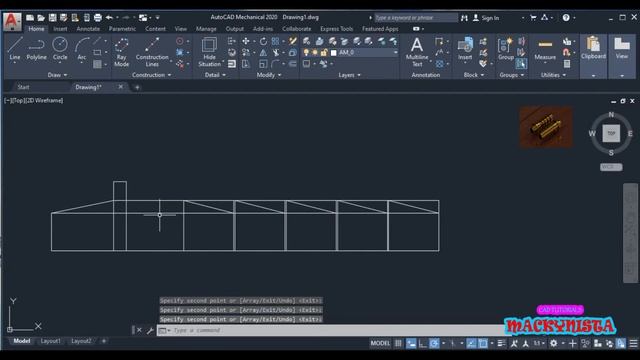Expand the Groups panel

(x=511, y=75)
